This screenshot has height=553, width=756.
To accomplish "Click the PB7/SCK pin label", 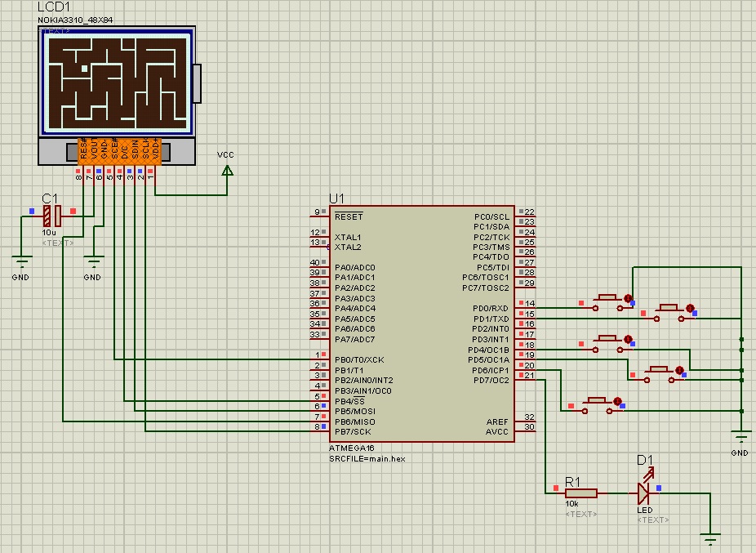I will tap(353, 432).
